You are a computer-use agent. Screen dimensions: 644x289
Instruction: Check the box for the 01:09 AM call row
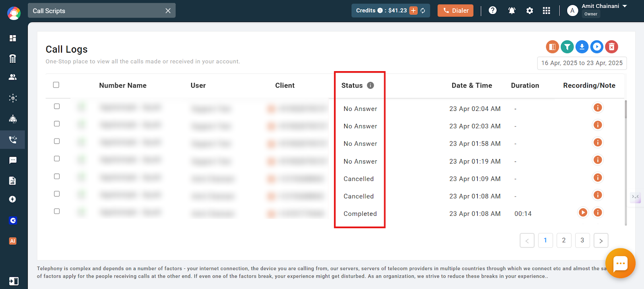coord(57,176)
